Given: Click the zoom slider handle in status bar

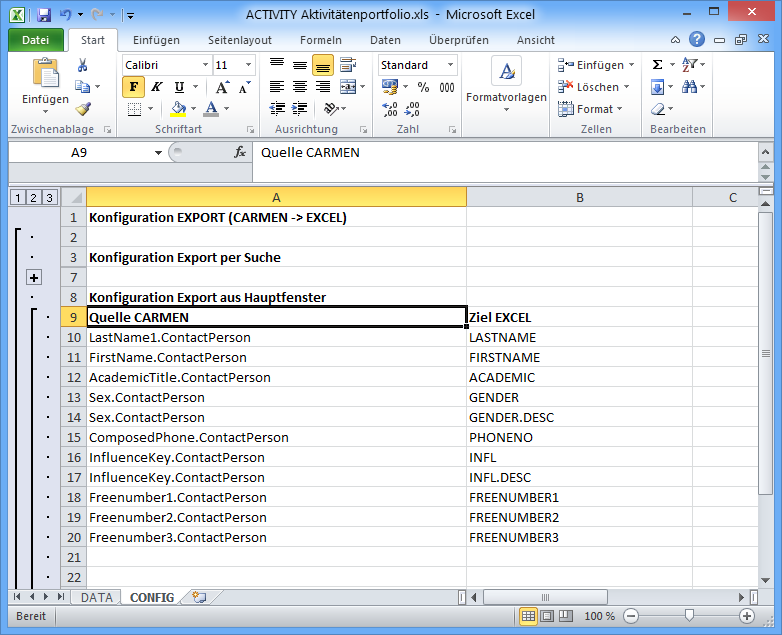Looking at the screenshot, I should pos(688,616).
